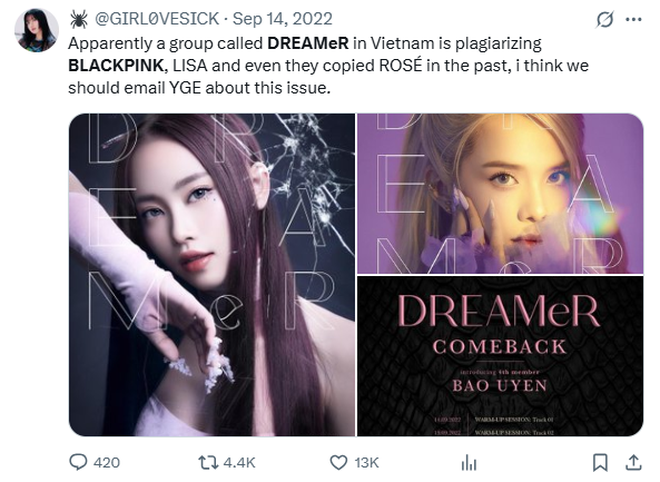This screenshot has width=660, height=482.
Task: Open the three-dot more options menu
Action: click(x=633, y=19)
